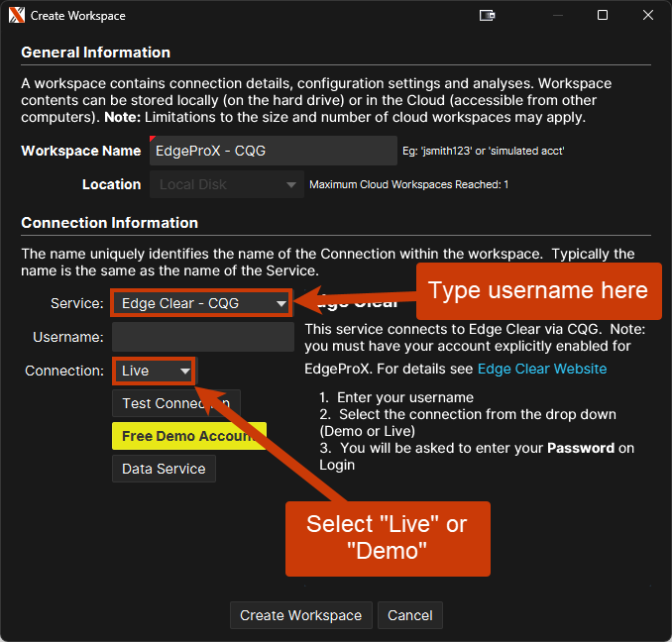This screenshot has width=672, height=642.
Task: Follow the Edge Clear Website link
Action: (x=542, y=369)
